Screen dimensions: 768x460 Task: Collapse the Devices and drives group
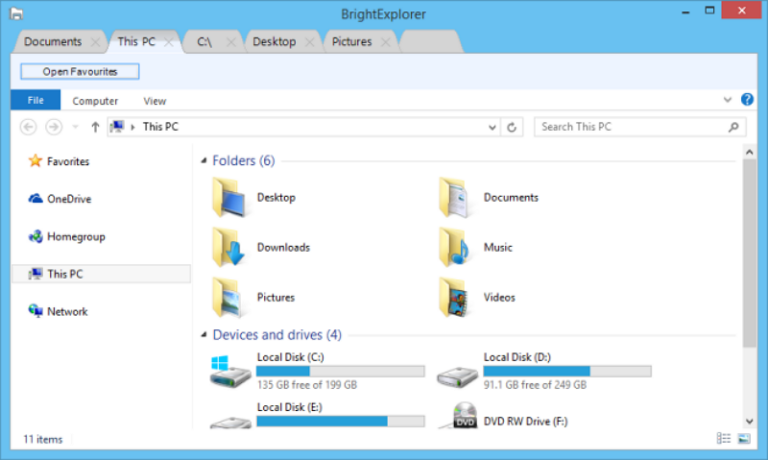tap(204, 335)
